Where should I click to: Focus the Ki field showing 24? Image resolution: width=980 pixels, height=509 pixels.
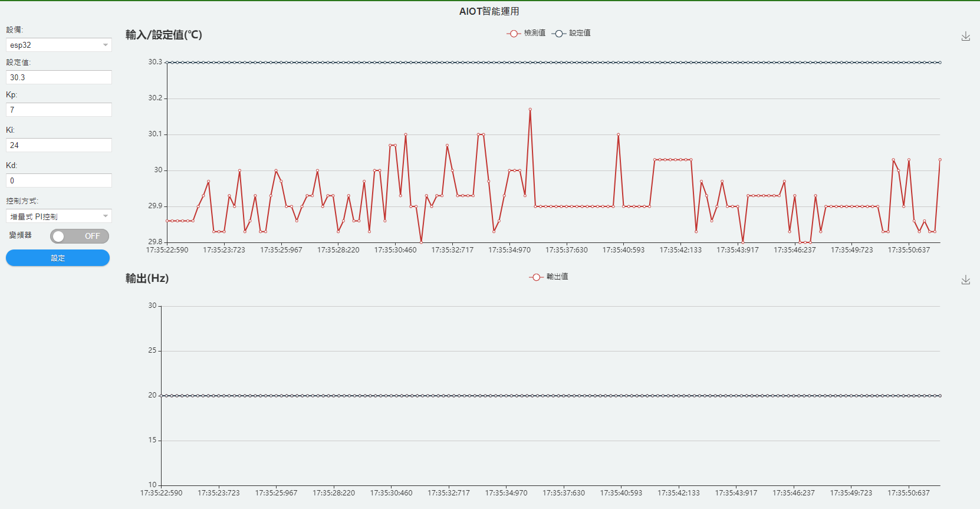coord(59,145)
